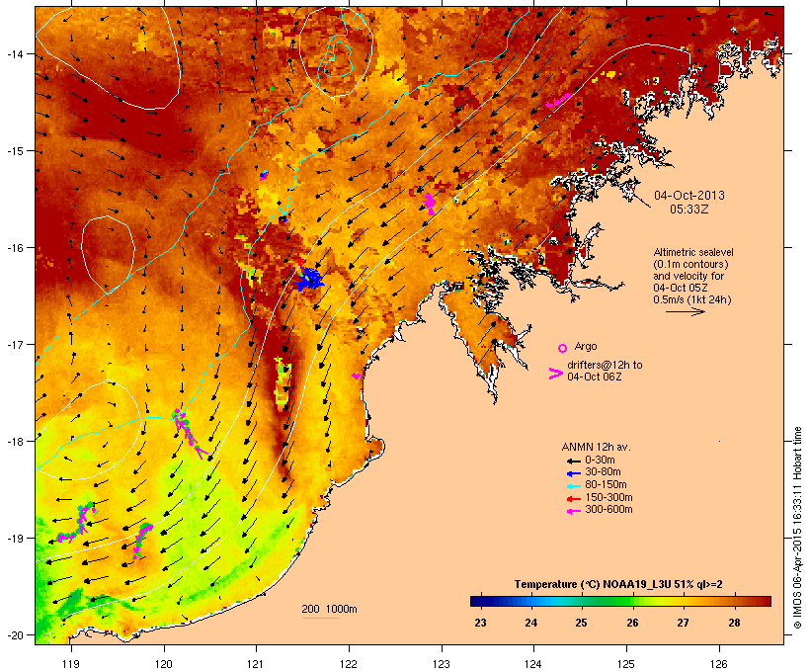Click the 0.5m/s velocity scale arrow
Viewport: 810px width, 672px height.
[x=686, y=311]
